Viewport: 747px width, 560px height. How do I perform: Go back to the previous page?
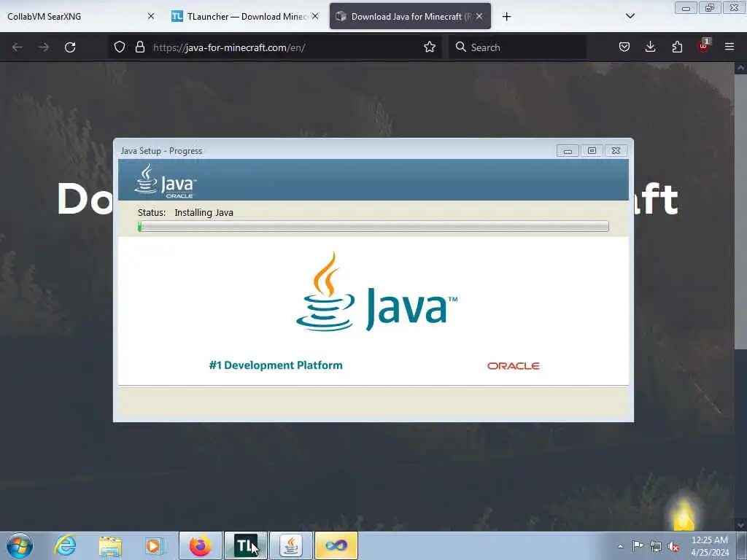(18, 47)
